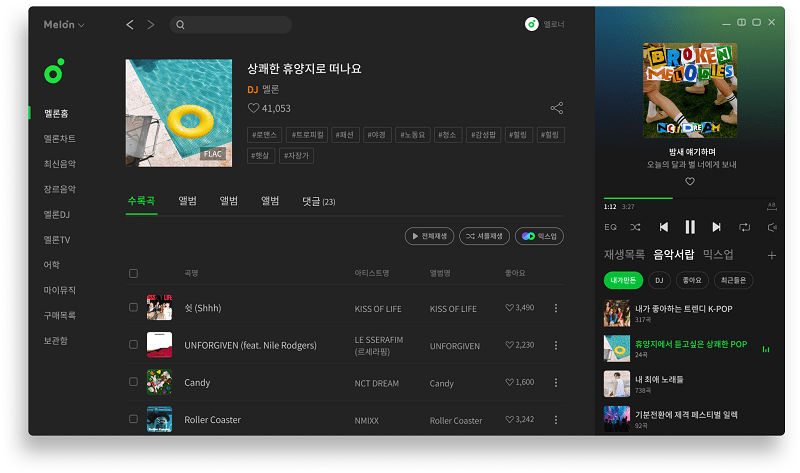Like Roller Coaster heart 3,242
Viewport: 800px width, 473px height.
coord(509,419)
